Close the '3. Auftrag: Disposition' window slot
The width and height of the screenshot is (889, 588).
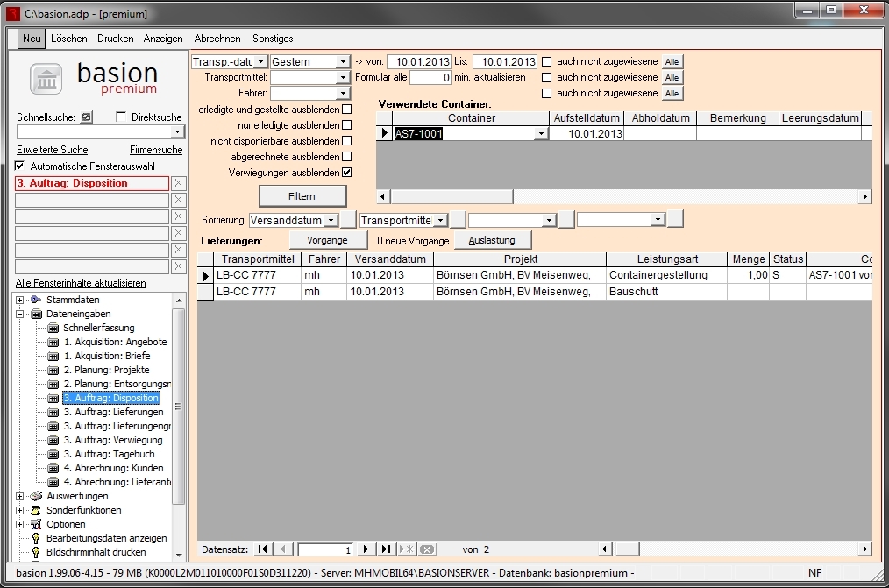pyautogui.click(x=178, y=183)
